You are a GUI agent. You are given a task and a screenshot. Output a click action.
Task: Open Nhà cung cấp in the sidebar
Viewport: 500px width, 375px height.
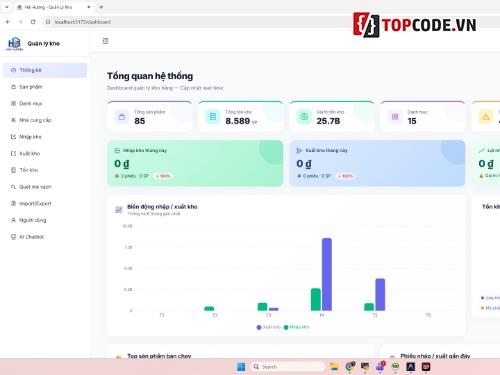[x=45, y=120]
